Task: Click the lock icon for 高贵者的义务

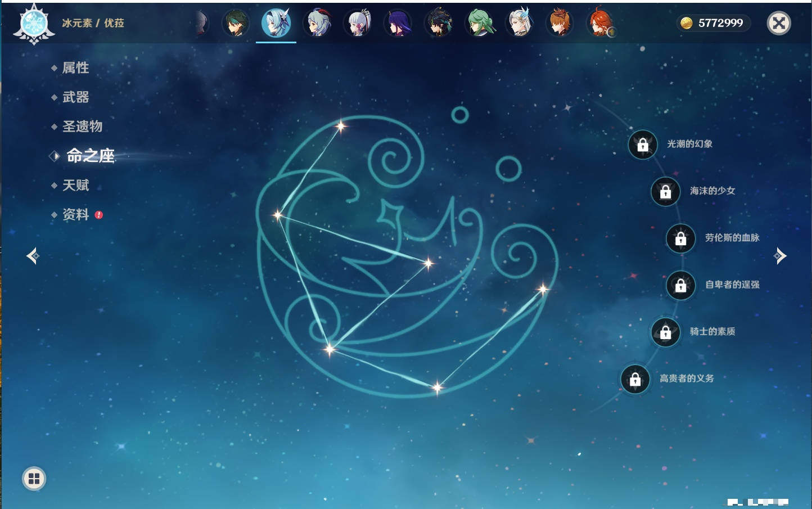Action: (x=635, y=379)
